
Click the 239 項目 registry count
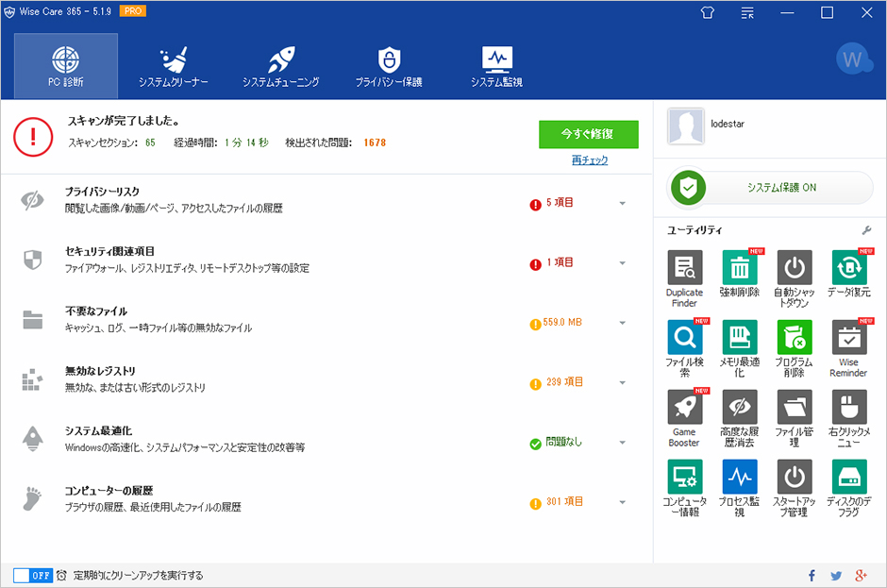(x=564, y=382)
